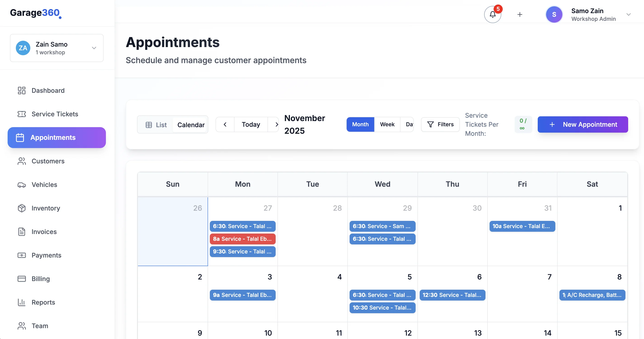Open Dashboard from the sidebar icon
Screen dimensions: 644x339
click(21, 91)
